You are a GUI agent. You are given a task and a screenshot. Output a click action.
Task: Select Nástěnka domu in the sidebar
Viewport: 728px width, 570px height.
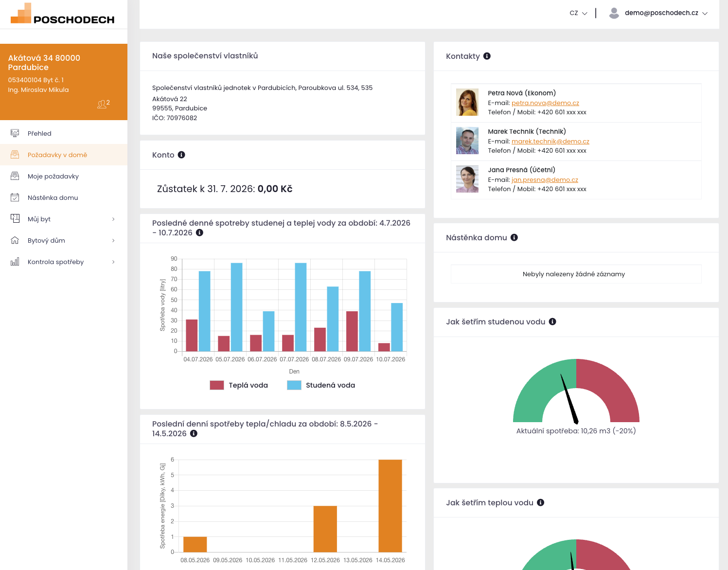64,197
